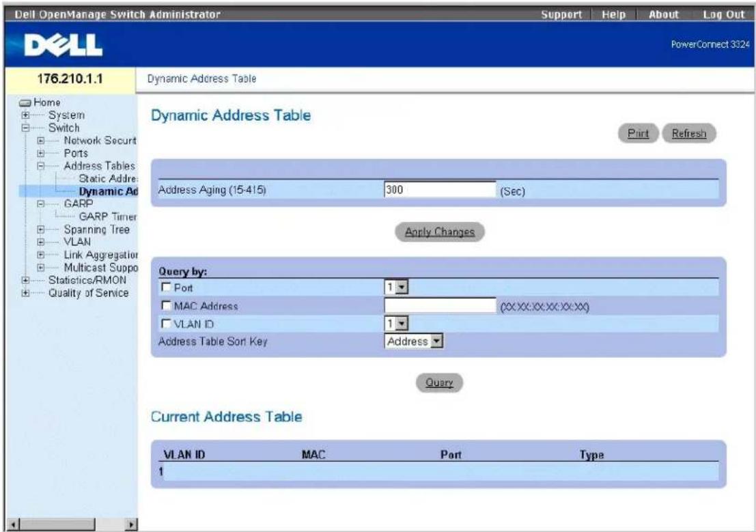Open the Port number dropdown
This screenshot has width=756, height=532.
[x=396, y=288]
